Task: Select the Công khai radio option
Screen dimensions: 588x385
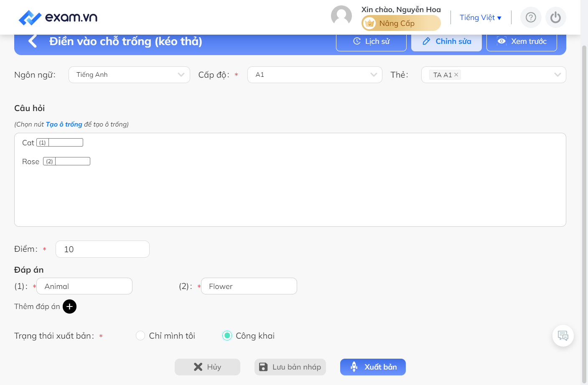Action: pos(227,336)
